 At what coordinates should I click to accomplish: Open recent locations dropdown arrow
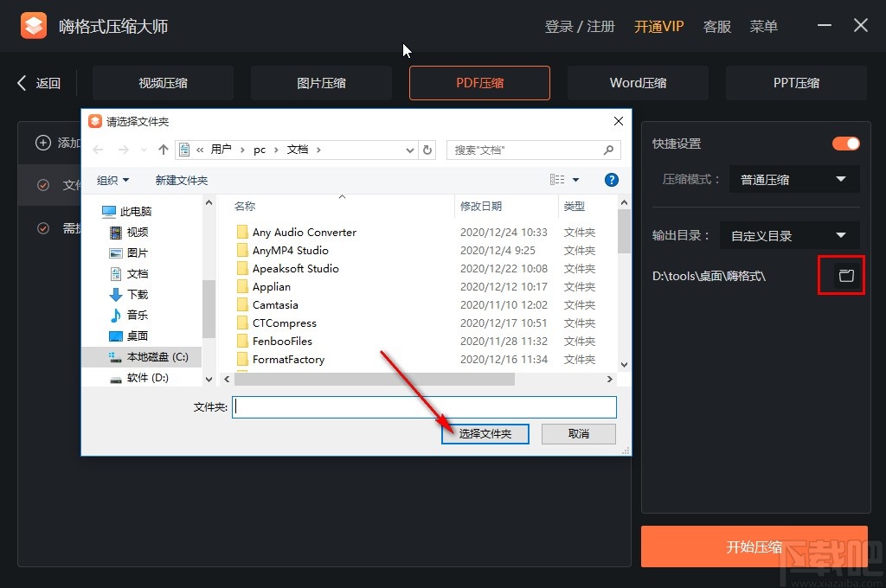[144, 150]
